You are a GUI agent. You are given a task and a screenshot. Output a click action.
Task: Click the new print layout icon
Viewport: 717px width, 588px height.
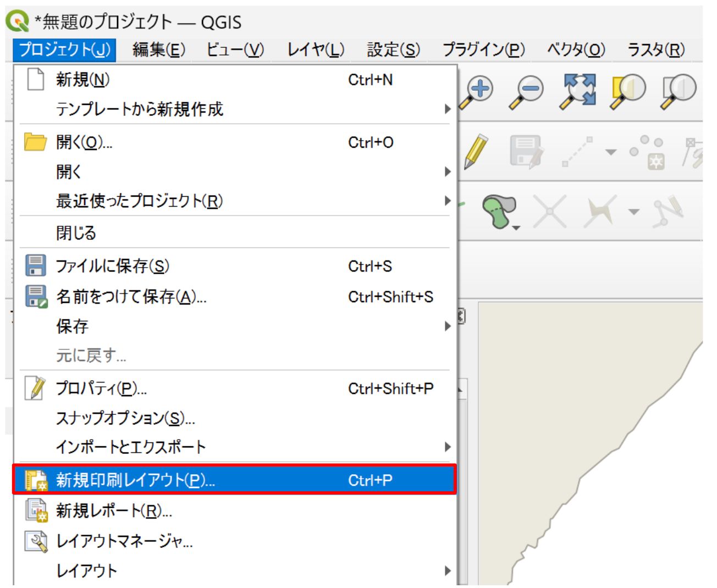coord(37,480)
